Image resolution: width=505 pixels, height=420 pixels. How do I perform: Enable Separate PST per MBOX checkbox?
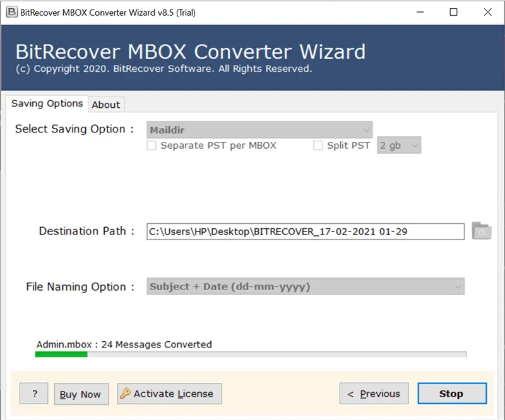151,146
